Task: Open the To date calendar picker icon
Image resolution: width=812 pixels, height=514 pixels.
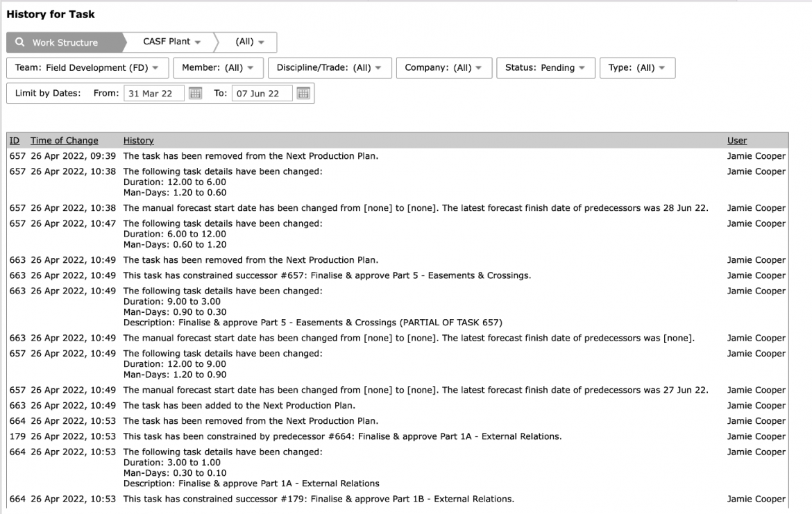Action: pos(303,93)
